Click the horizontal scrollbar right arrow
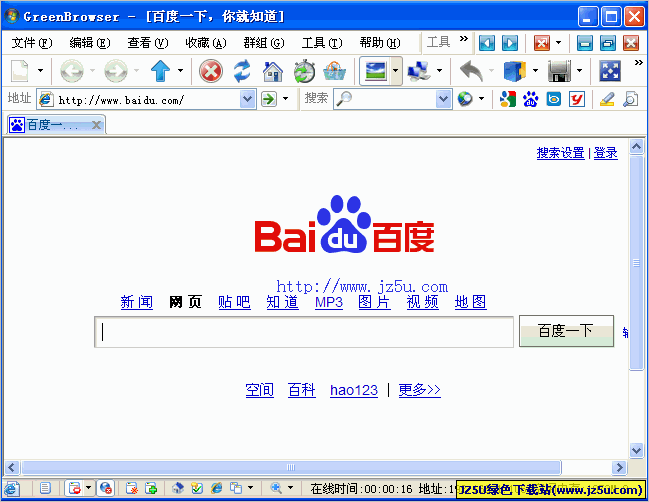Viewport: 649px width, 502px height. 620,468
